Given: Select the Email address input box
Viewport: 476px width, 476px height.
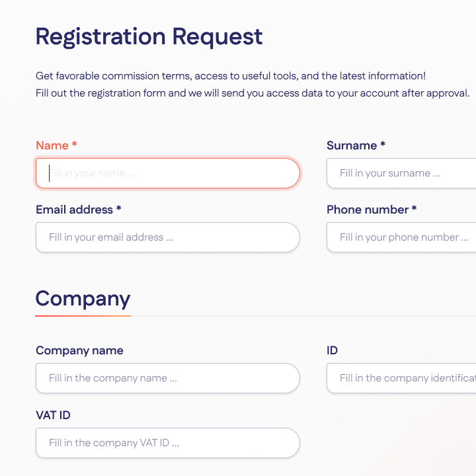Looking at the screenshot, I should pos(167,237).
